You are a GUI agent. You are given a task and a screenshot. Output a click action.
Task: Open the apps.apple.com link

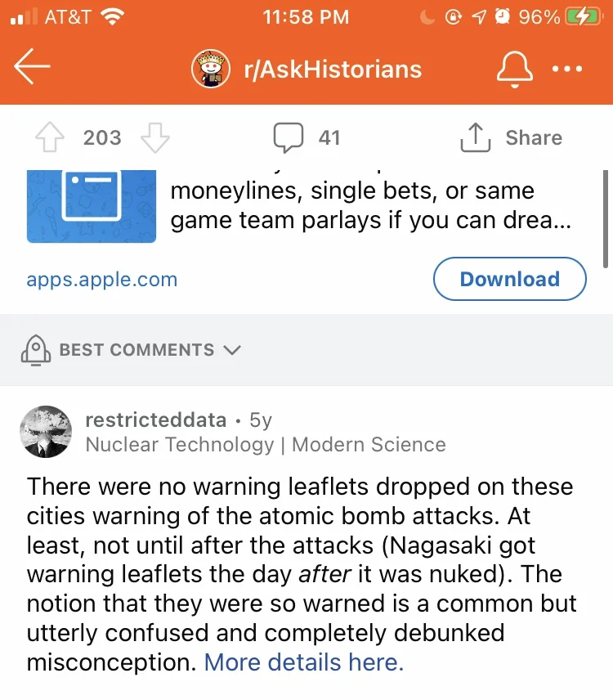tap(102, 280)
